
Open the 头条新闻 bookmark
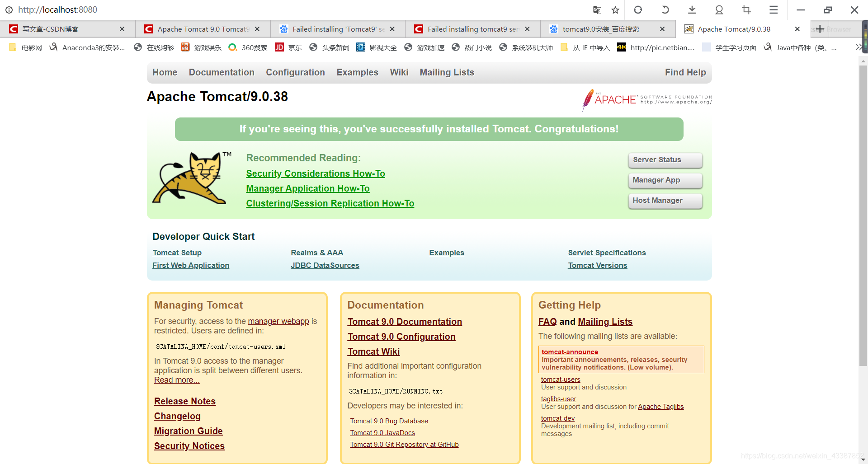pos(330,47)
